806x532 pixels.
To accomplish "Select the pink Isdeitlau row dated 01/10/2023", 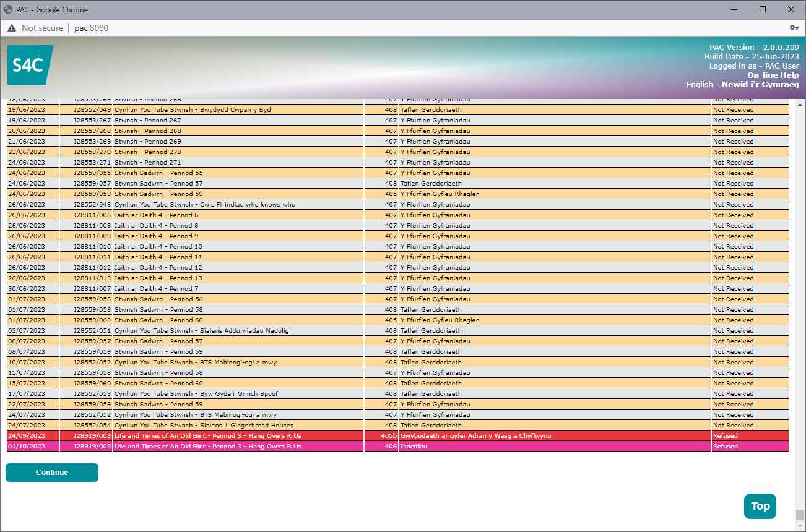I will pyautogui.click(x=207, y=447).
